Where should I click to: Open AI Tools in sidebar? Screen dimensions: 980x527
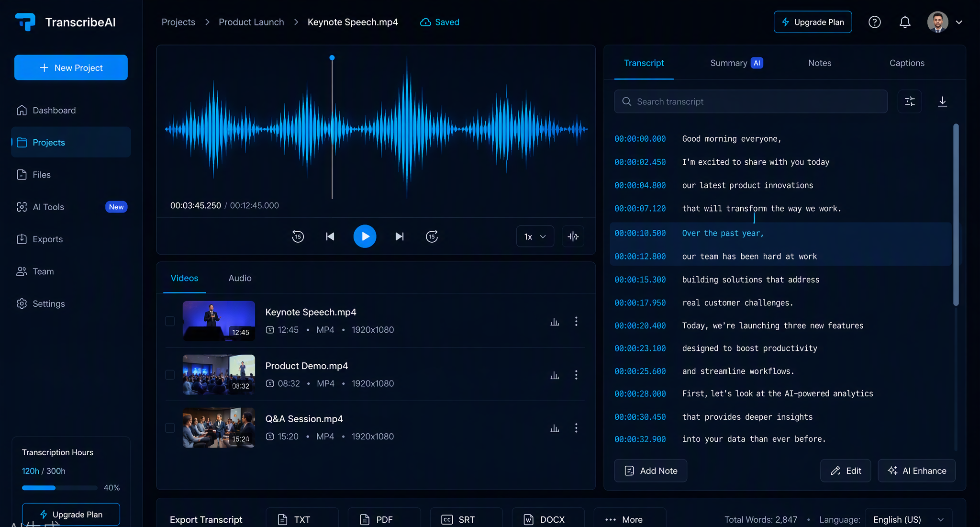[71, 207]
